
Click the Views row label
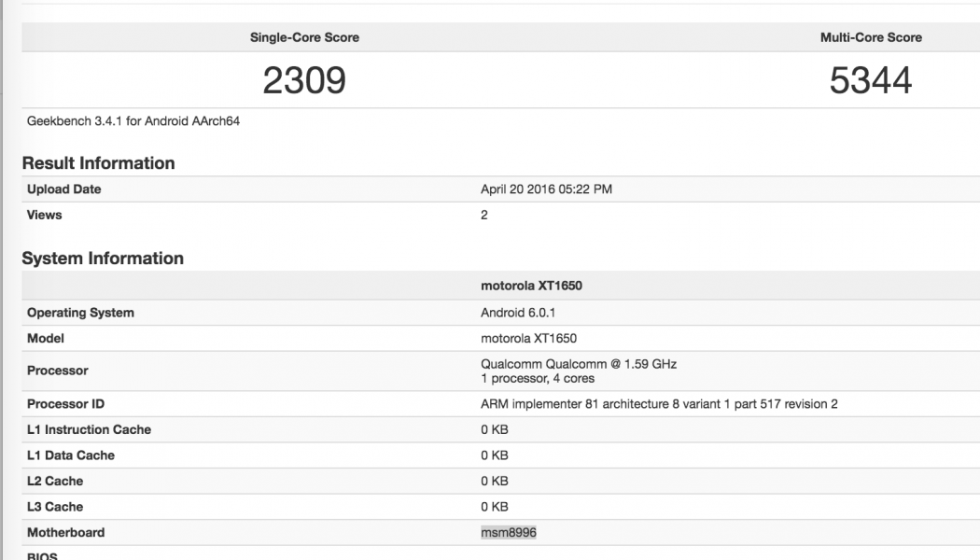[x=44, y=215]
